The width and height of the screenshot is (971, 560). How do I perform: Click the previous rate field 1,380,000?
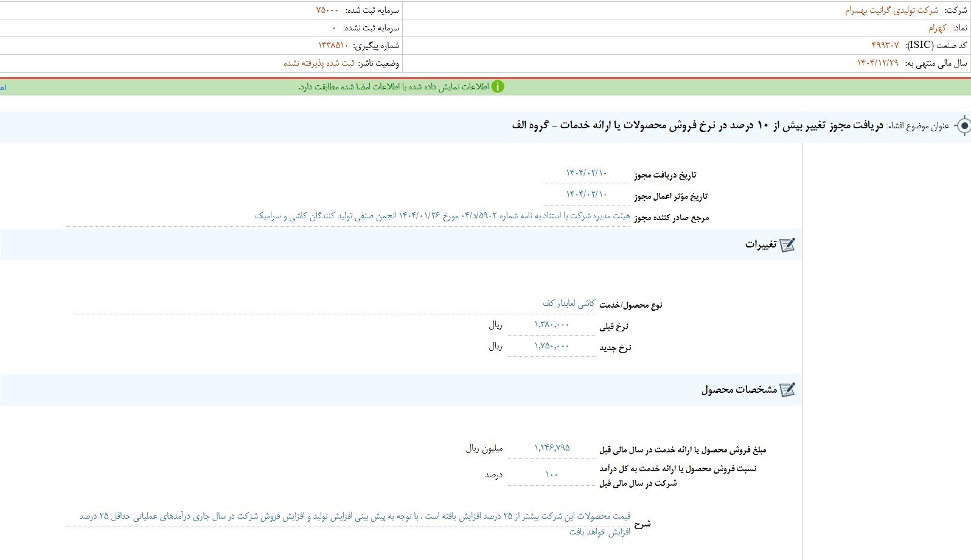pyautogui.click(x=552, y=325)
